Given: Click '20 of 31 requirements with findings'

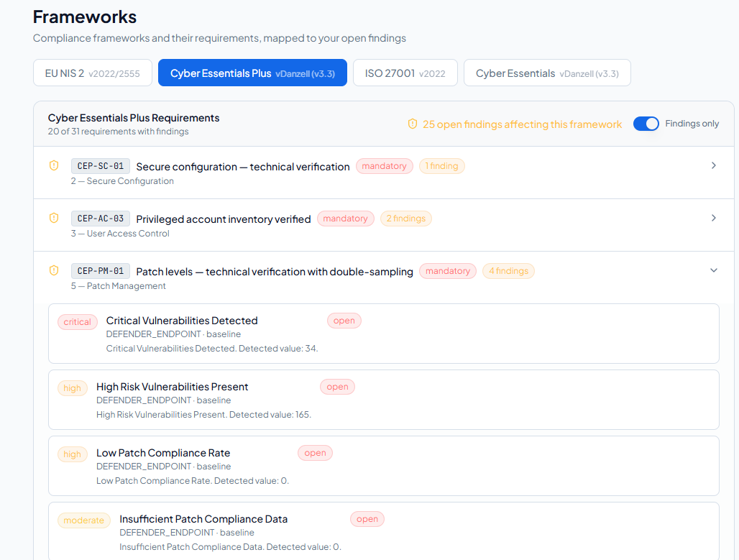Looking at the screenshot, I should point(118,132).
